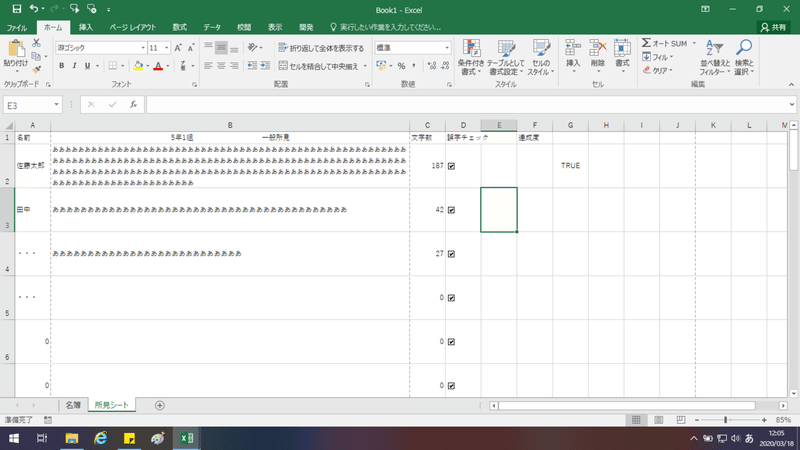Click the Increase Indent icon
800x450 pixels.
[265, 66]
